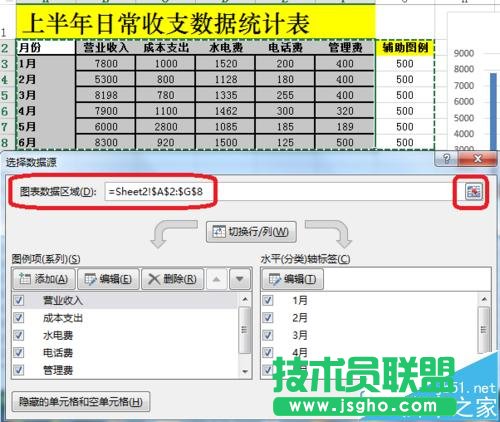500x422 pixels.
Task: Toggle the 2月 category checkbox
Action: pos(268,318)
